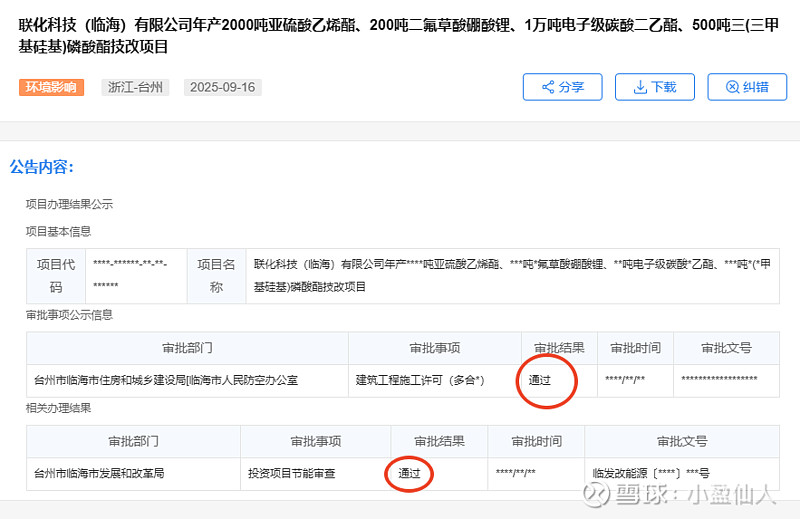Click the 临发改能源 document number cell
800x519 pixels.
(682, 474)
